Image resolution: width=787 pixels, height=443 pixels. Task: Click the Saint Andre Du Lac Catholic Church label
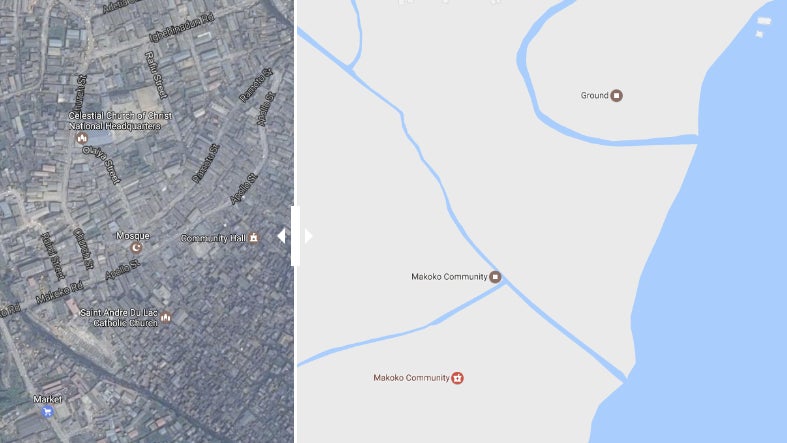coord(119,318)
